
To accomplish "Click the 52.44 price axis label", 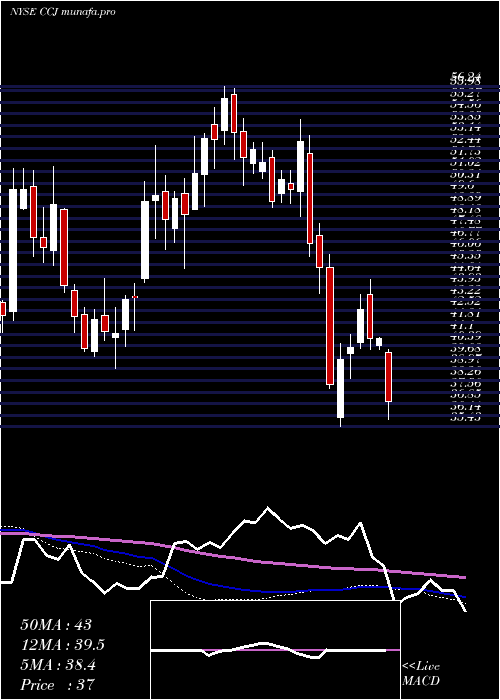I will coord(465,140).
